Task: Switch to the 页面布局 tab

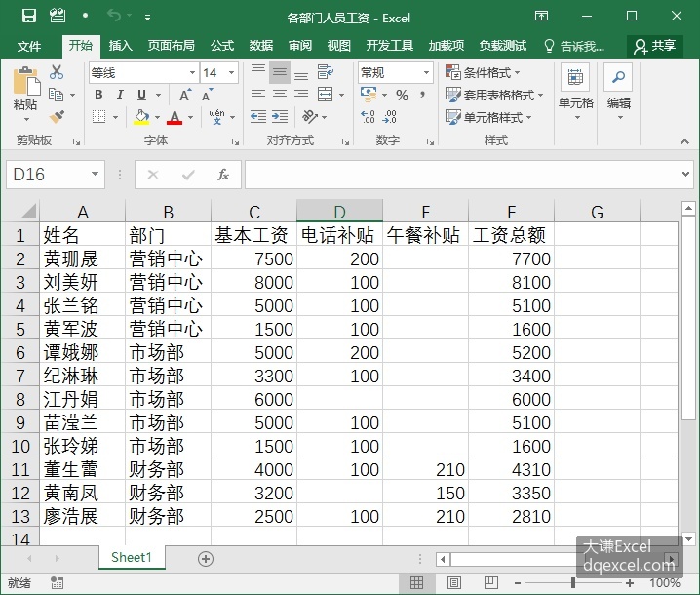Action: pos(171,46)
